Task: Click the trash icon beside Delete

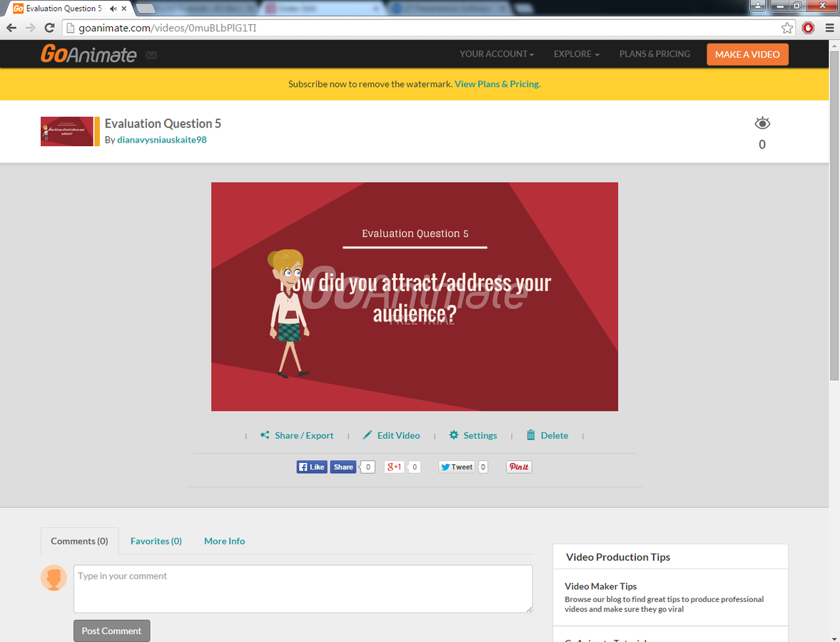Action: (530, 435)
